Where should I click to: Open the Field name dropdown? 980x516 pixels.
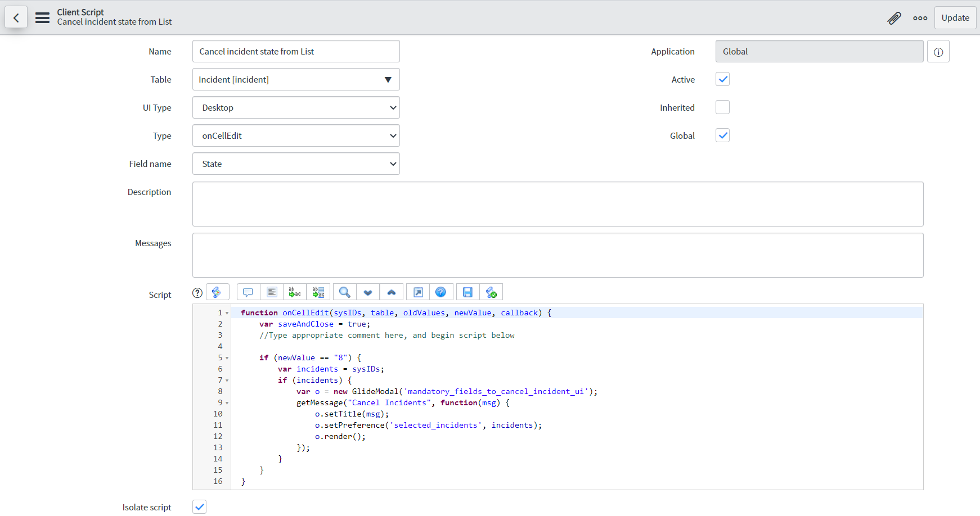pyautogui.click(x=296, y=164)
